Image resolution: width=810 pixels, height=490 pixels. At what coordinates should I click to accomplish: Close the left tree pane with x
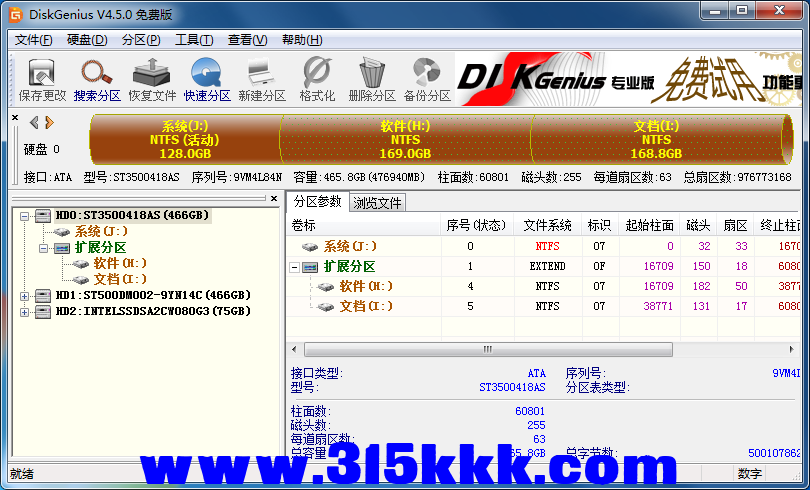point(274,198)
